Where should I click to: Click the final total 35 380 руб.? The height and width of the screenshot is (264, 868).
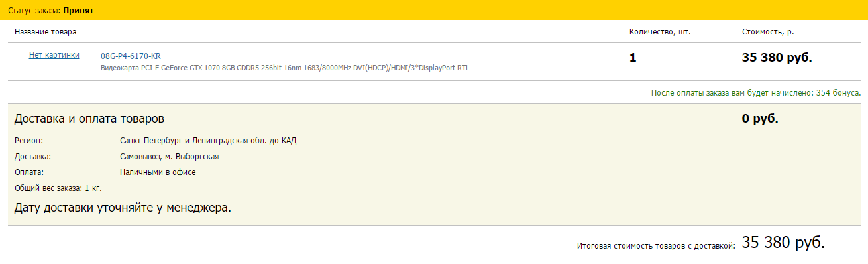coord(783,243)
